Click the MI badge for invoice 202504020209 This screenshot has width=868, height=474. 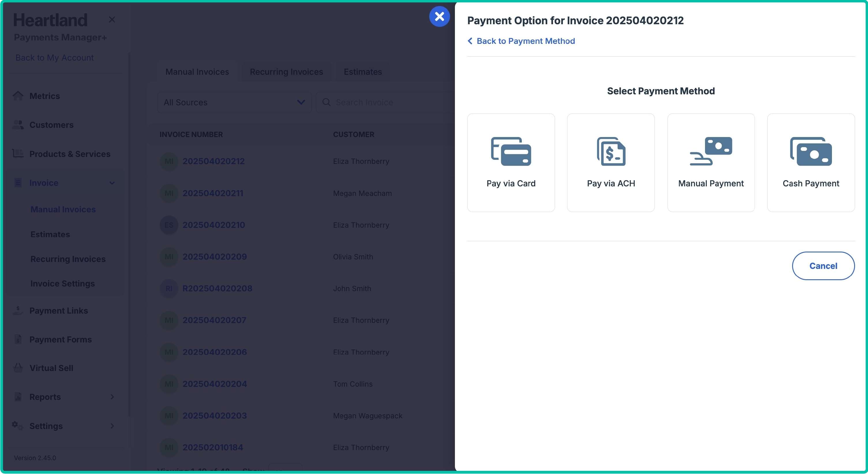click(169, 257)
